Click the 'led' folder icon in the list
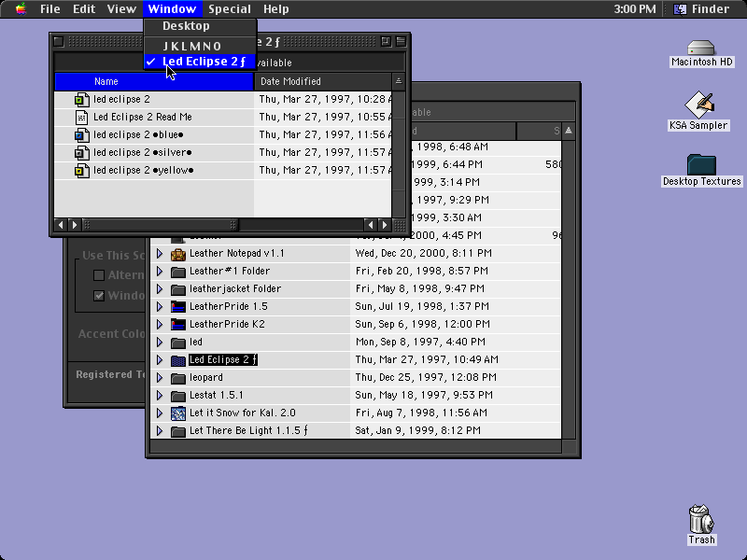The height and width of the screenshot is (560, 747). 178,343
